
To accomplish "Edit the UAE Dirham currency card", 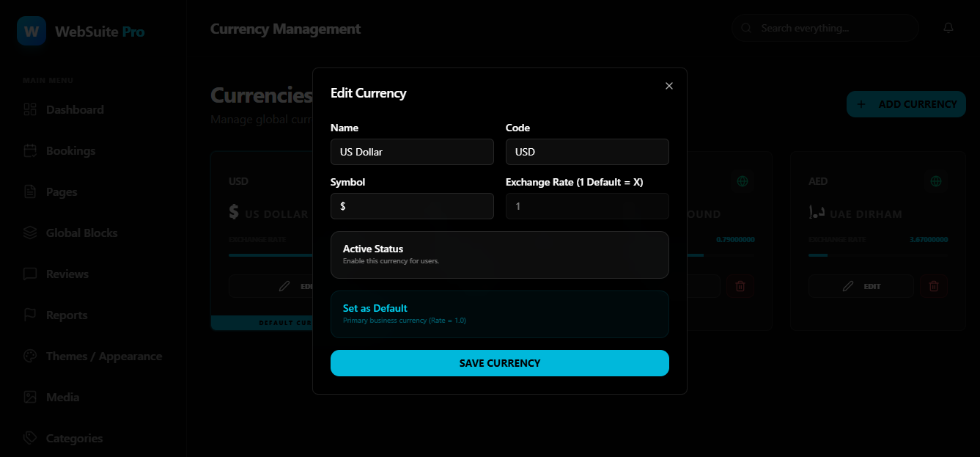I will tap(861, 286).
